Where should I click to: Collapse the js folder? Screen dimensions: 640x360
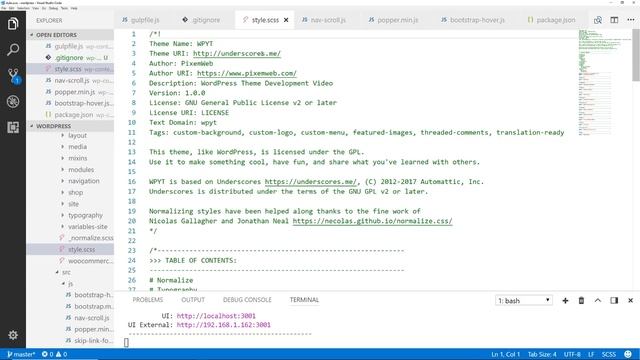coord(70,283)
